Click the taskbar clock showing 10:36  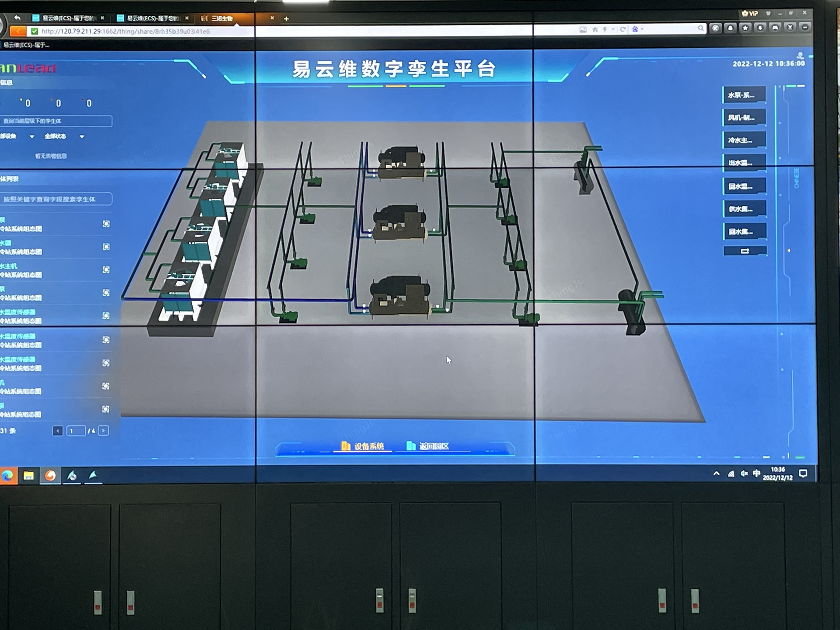[777, 473]
